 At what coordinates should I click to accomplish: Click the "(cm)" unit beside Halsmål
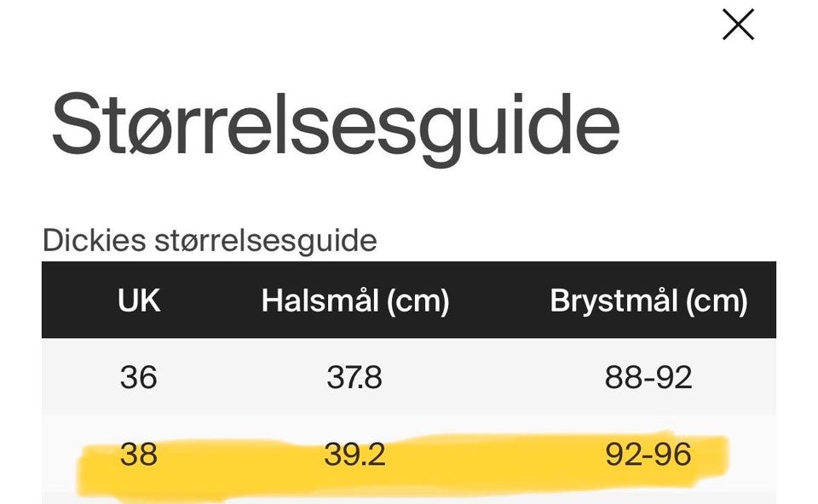pos(417,301)
